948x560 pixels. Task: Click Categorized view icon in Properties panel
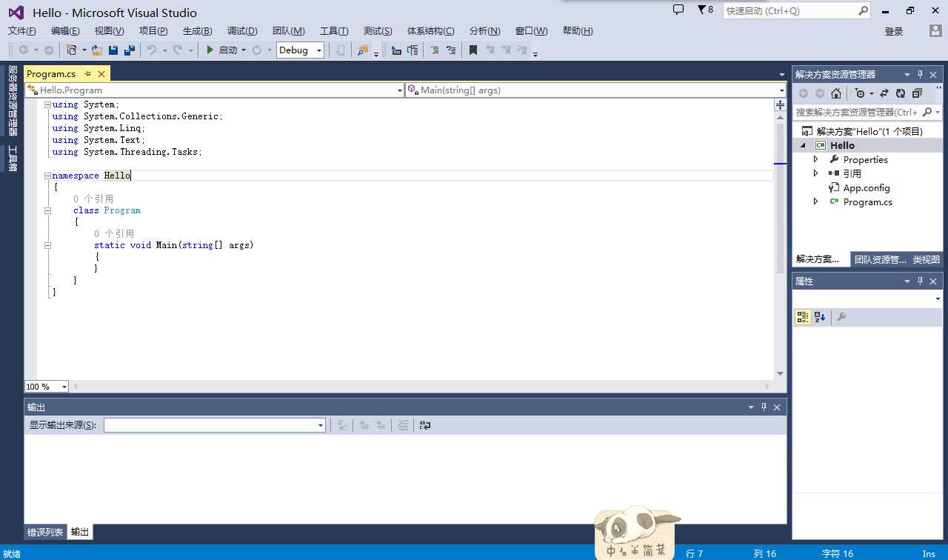(x=803, y=317)
